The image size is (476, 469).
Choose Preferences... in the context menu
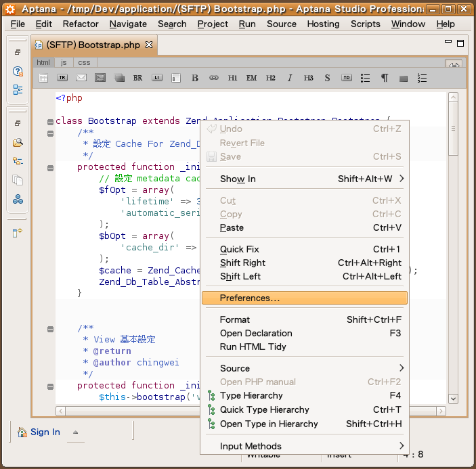[305, 298]
